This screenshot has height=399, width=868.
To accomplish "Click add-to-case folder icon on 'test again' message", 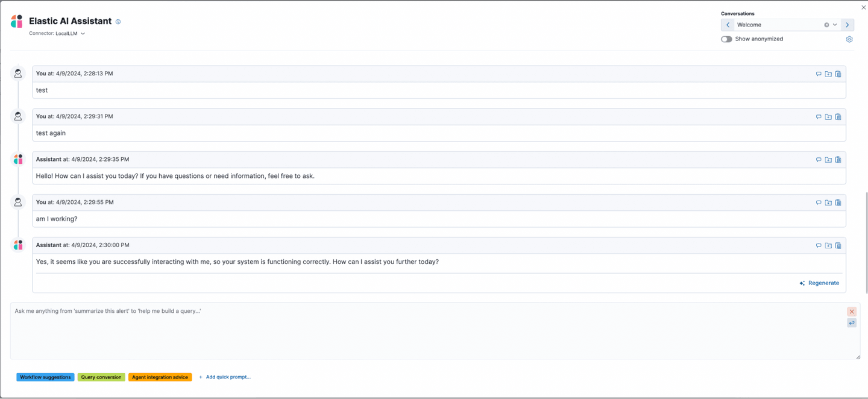I will tap(828, 117).
